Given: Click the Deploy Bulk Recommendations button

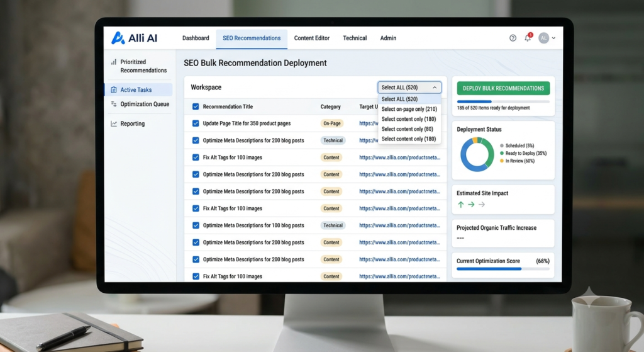Looking at the screenshot, I should tap(503, 88).
